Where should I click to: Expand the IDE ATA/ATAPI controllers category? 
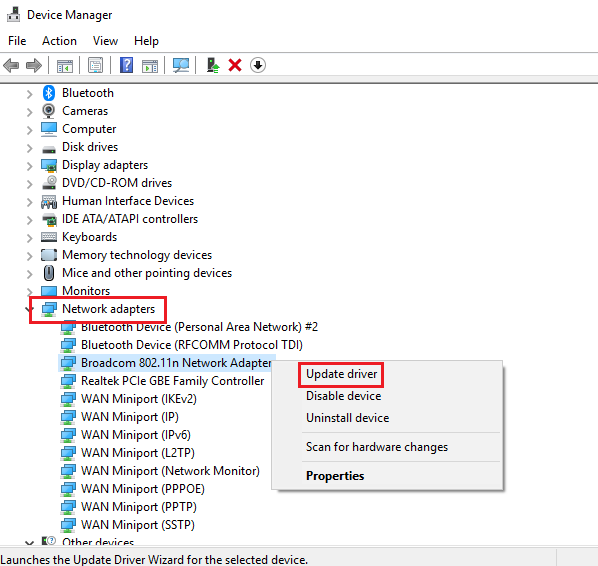point(29,220)
